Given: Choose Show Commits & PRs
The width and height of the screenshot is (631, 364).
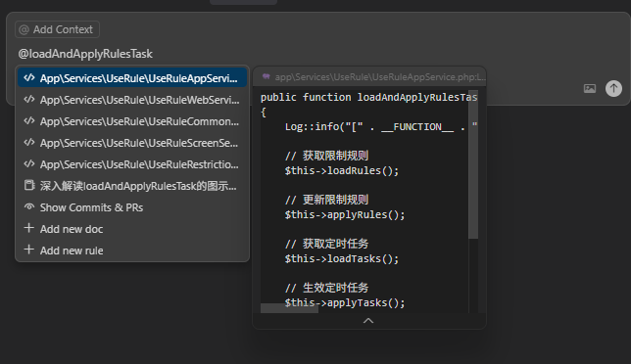Looking at the screenshot, I should point(132,207).
